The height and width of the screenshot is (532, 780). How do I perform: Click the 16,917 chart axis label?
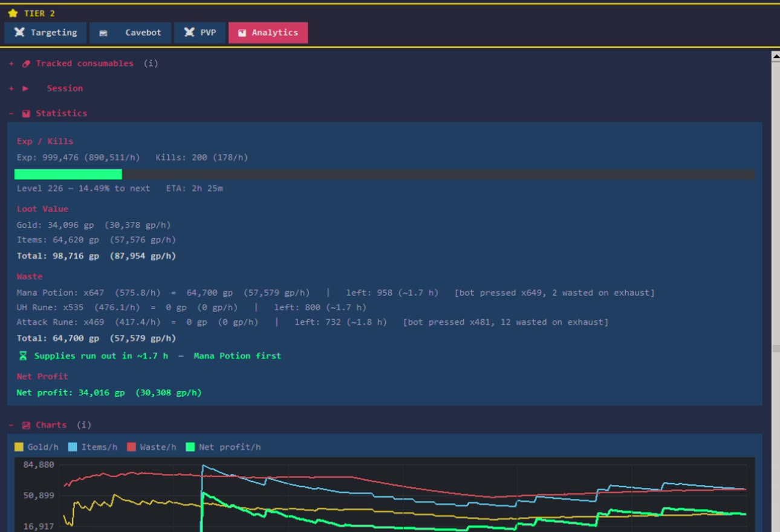click(39, 527)
